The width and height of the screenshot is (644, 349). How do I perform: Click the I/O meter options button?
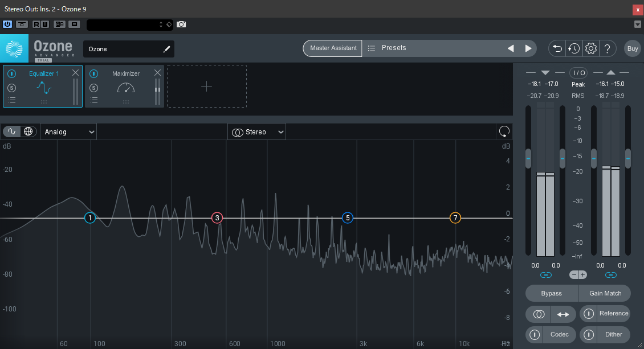pos(578,73)
